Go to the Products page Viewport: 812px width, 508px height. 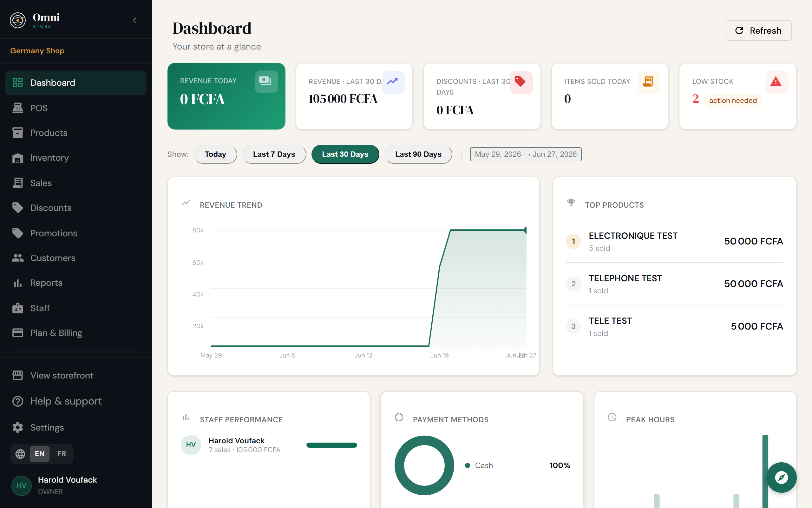76,133
